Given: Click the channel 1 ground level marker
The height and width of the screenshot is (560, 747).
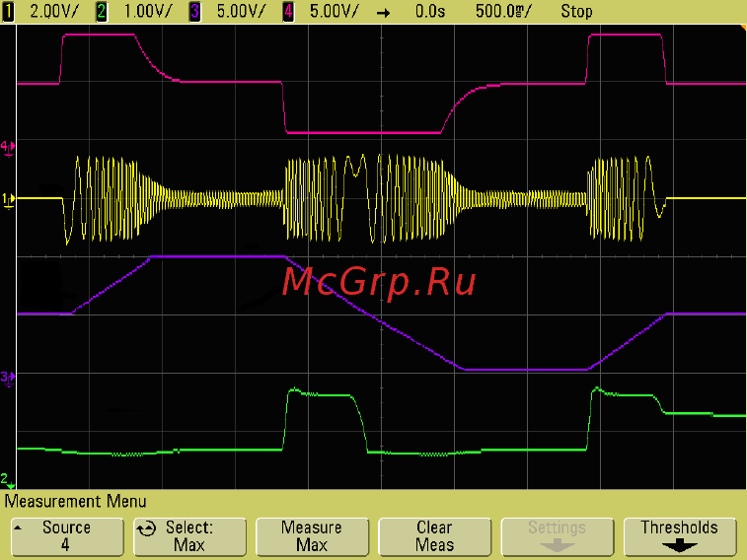Looking at the screenshot, I should pyautogui.click(x=8, y=200).
